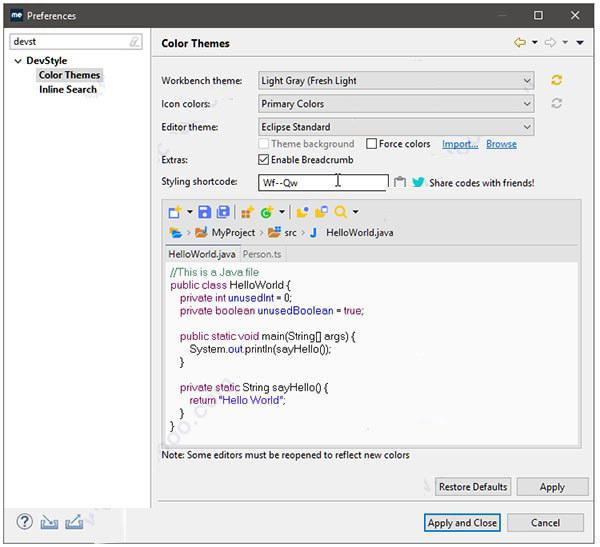600x547 pixels.
Task: Click the green new class icon
Action: (x=266, y=212)
